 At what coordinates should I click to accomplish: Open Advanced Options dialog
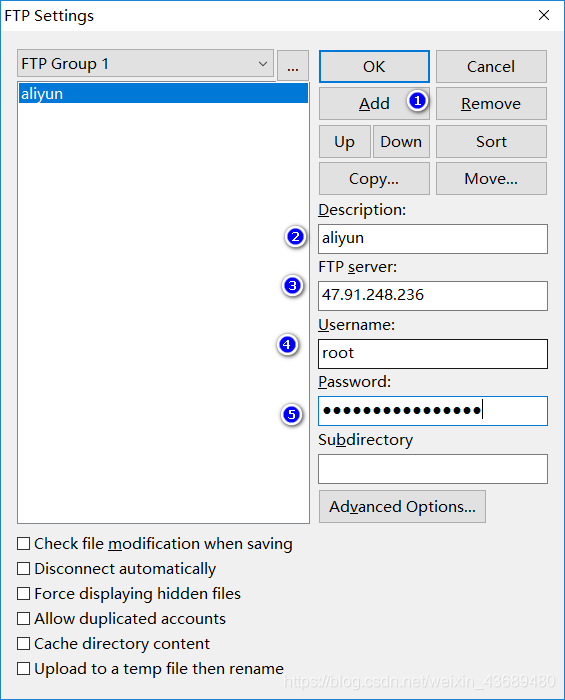point(402,507)
